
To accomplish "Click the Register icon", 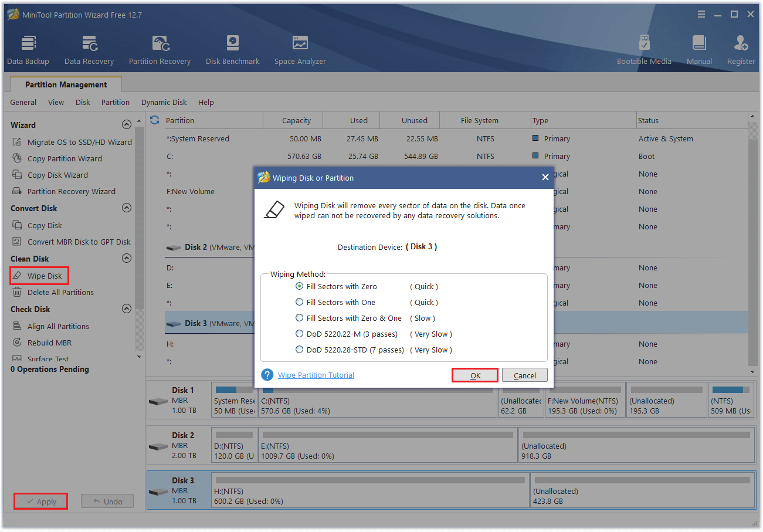I will 741,50.
